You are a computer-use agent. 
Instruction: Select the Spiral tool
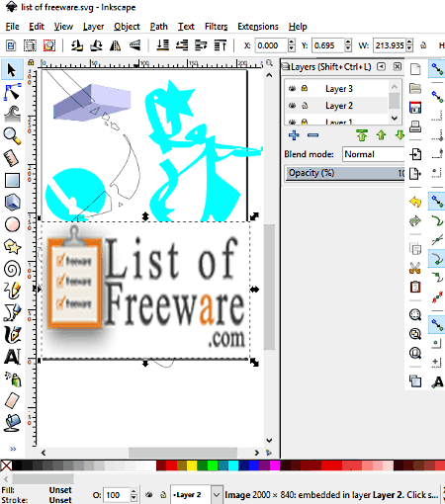point(12,269)
